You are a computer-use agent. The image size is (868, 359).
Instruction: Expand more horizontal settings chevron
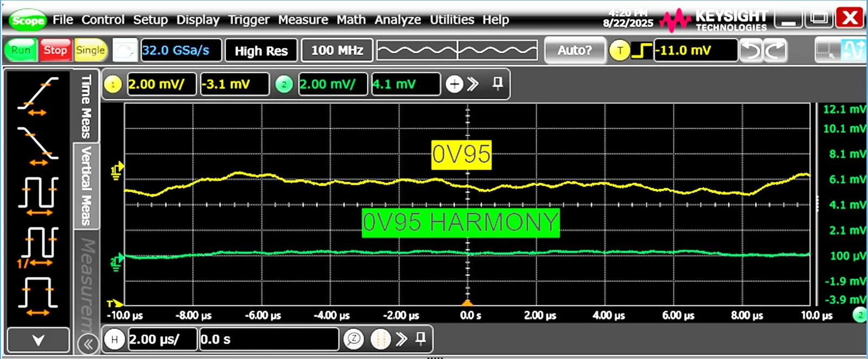[x=401, y=339]
